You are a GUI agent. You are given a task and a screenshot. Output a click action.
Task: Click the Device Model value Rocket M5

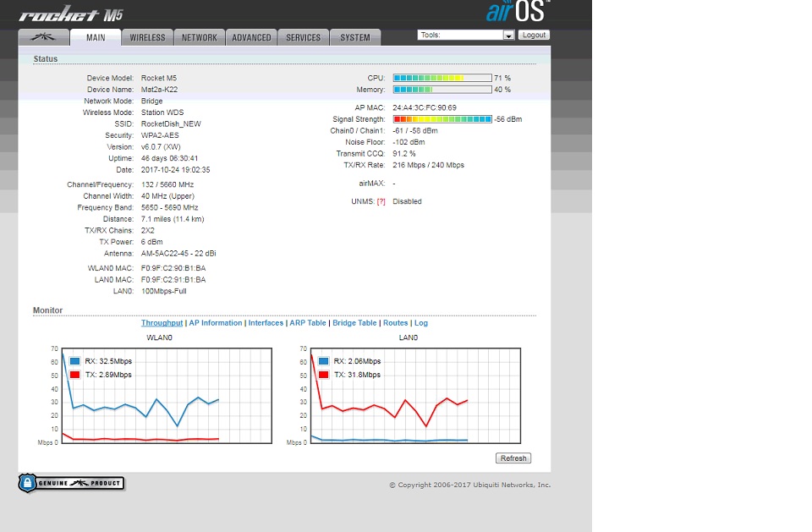159,78
